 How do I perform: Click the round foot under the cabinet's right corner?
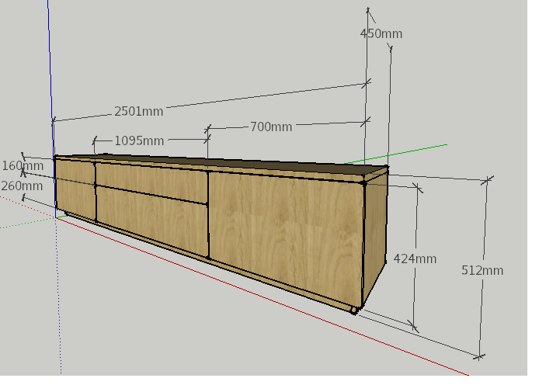(353, 310)
